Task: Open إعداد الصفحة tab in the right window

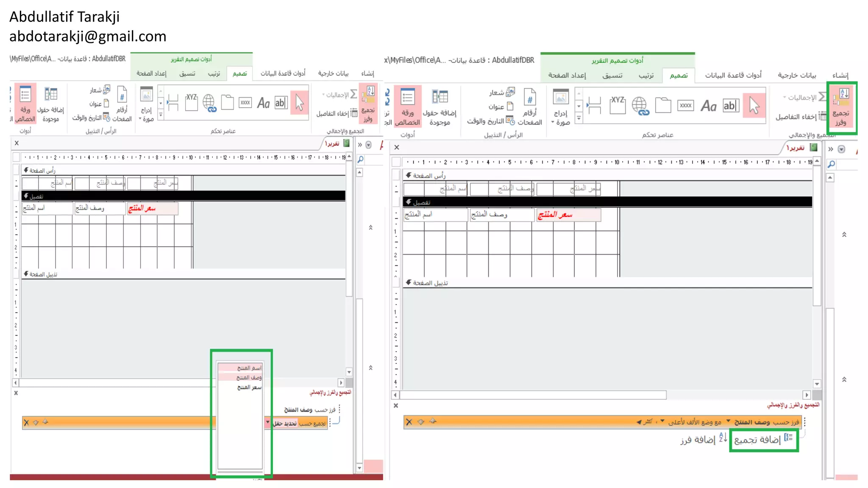Action: coord(567,75)
